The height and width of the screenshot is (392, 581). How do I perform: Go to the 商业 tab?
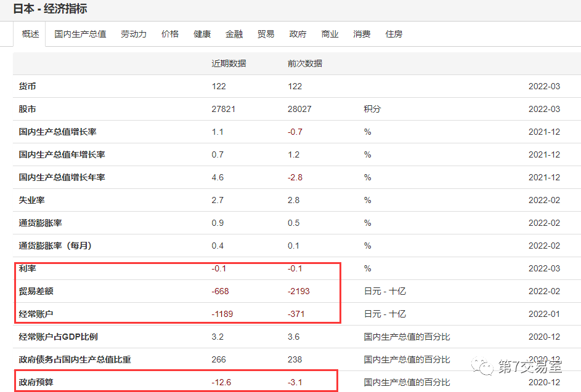[330, 34]
